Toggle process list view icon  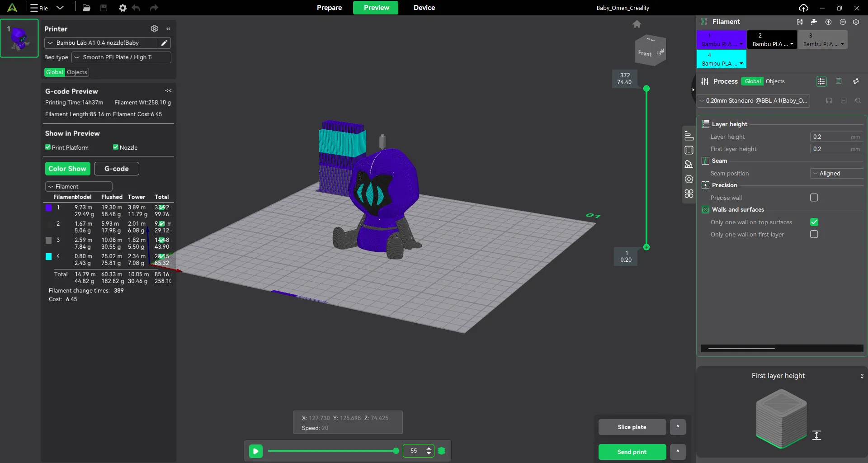pyautogui.click(x=821, y=81)
